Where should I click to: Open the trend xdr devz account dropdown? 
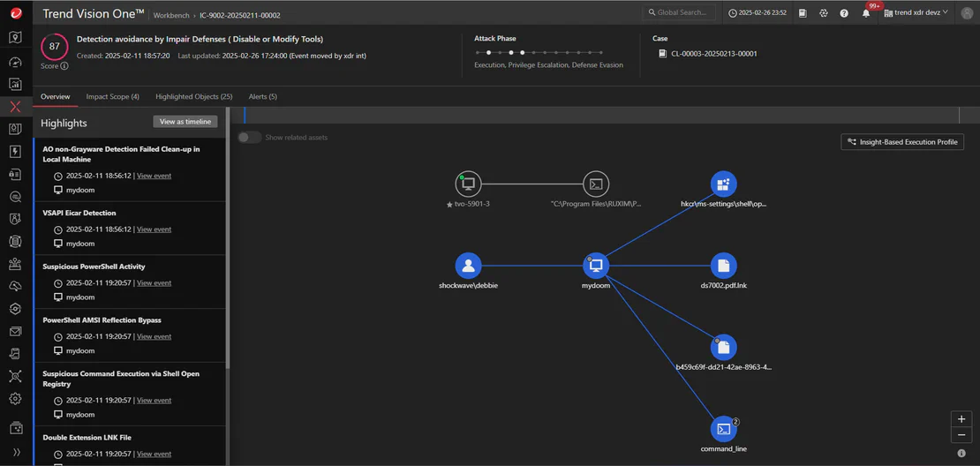[x=917, y=12]
